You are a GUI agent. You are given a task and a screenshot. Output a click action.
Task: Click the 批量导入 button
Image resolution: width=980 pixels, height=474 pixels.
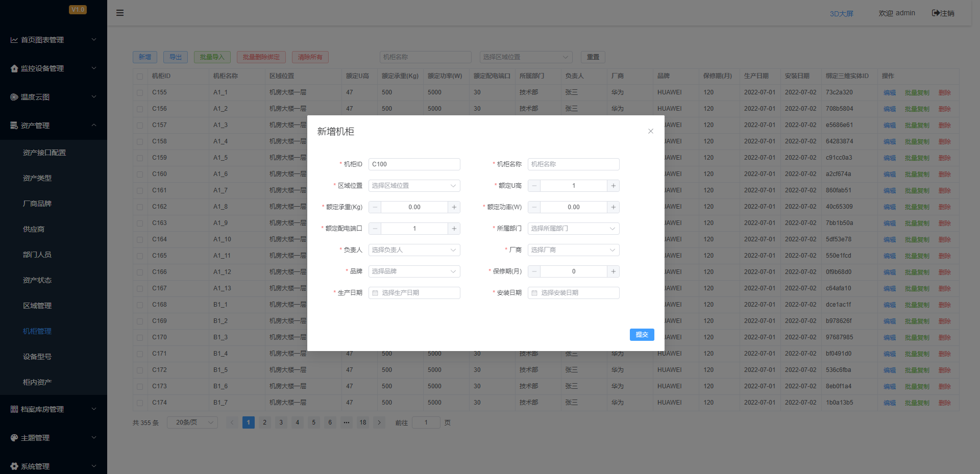[x=212, y=57]
